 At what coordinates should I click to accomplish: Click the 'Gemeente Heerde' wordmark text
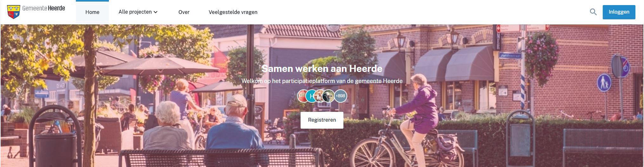tap(43, 9)
